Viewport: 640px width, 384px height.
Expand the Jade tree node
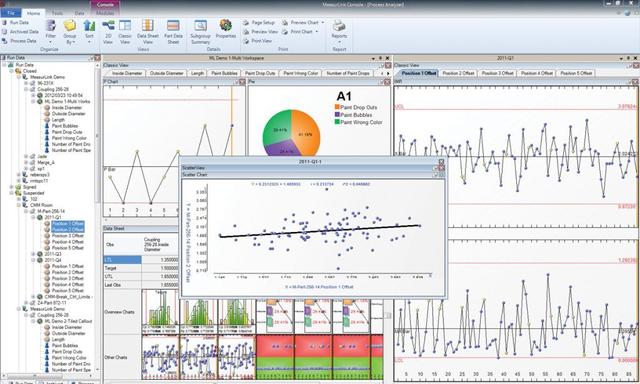pyautogui.click(x=26, y=156)
